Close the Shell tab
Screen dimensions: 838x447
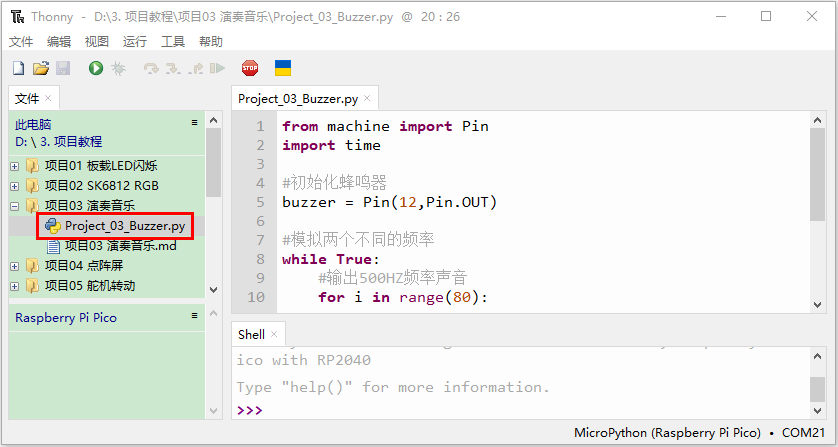coord(274,334)
